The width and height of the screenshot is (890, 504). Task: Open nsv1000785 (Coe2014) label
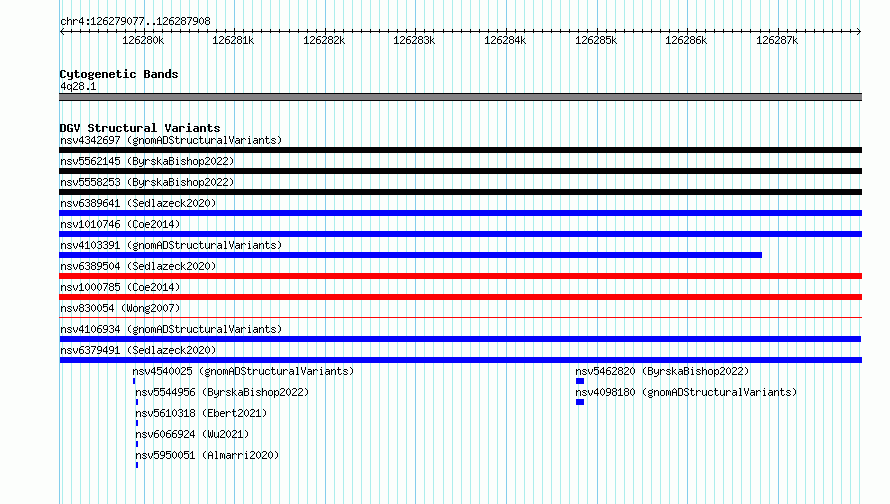coord(120,287)
